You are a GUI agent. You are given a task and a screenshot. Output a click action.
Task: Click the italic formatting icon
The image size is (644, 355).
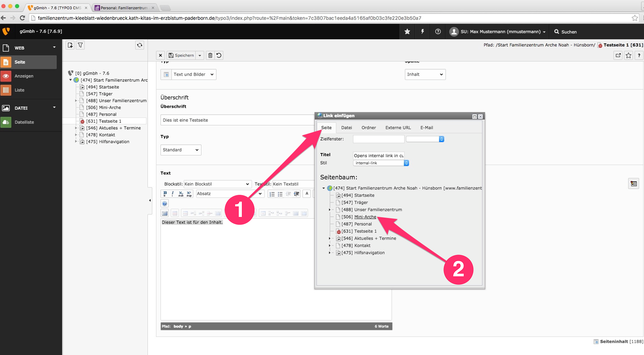[173, 193]
